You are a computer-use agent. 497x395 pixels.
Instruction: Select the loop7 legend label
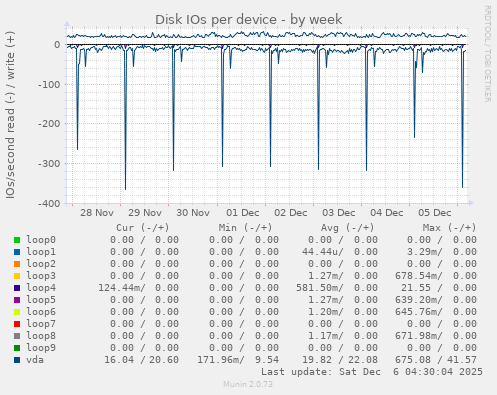41,324
